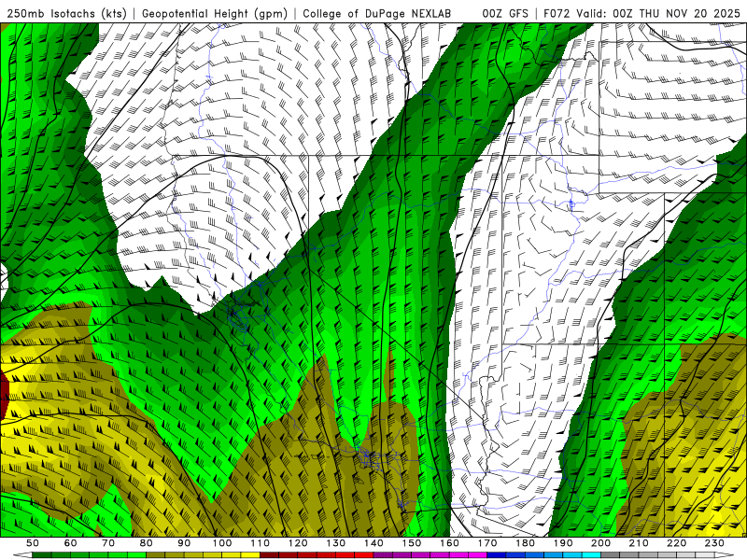This screenshot has width=747, height=560.
Task: Select the '150' scale number
Action: tap(412, 543)
